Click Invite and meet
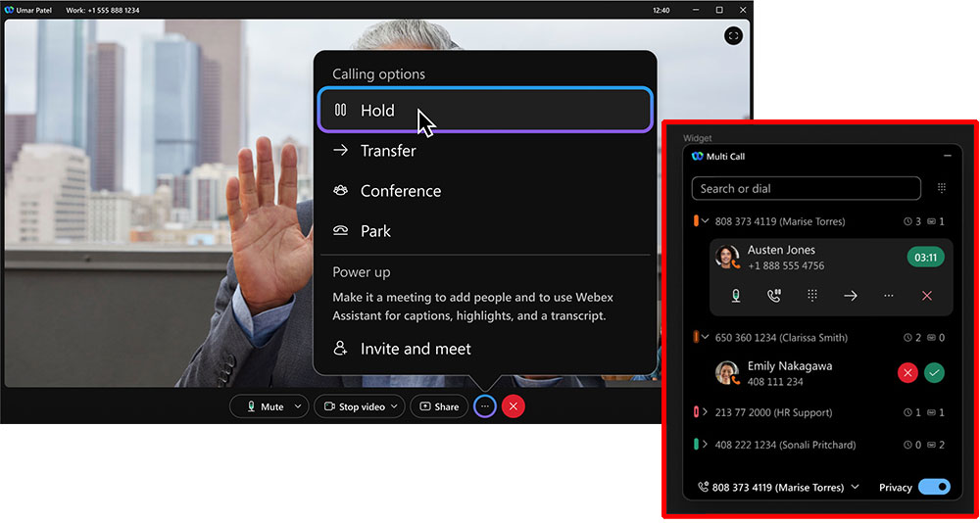This screenshot has height=523, width=980. click(x=415, y=349)
